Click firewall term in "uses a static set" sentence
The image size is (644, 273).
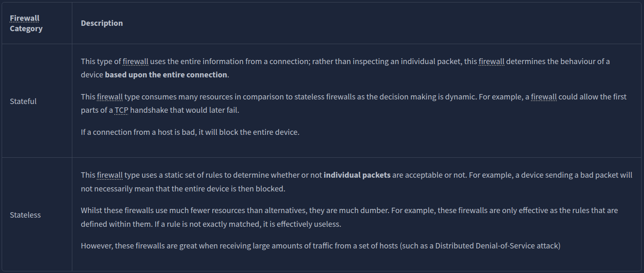[x=110, y=175]
